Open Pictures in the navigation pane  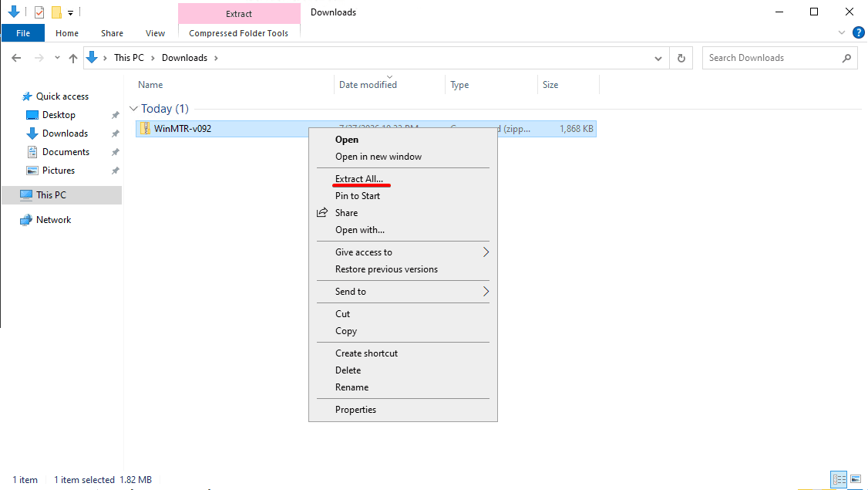(58, 171)
